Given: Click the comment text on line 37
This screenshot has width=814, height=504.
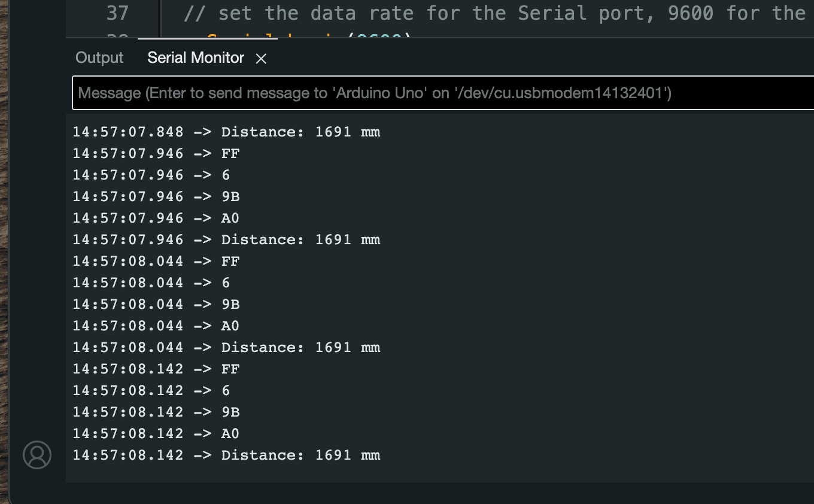Looking at the screenshot, I should pos(494,13).
